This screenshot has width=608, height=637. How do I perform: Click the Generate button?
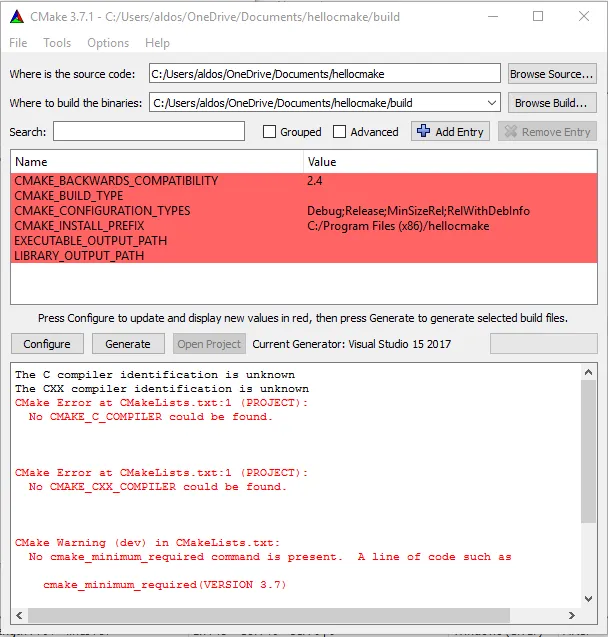point(128,344)
